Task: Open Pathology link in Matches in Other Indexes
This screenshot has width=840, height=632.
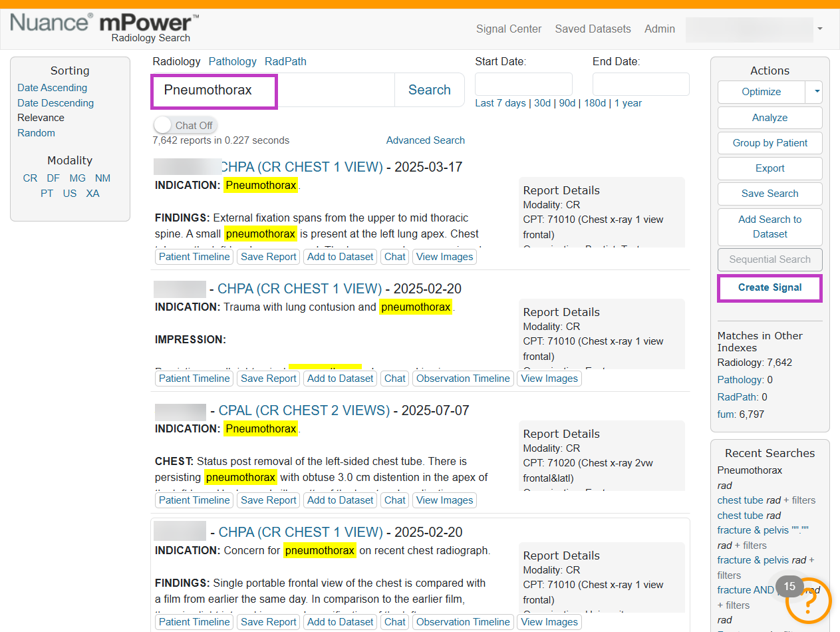Action: coord(740,380)
